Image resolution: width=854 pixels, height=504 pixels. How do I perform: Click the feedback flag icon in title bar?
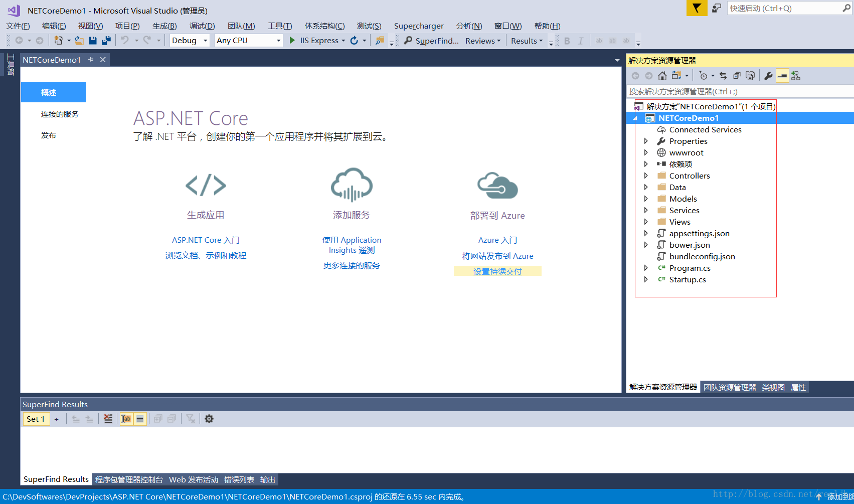(x=717, y=8)
